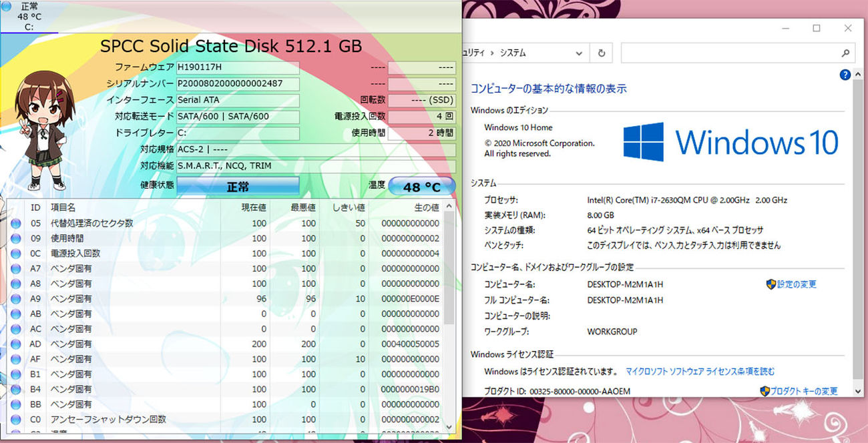Click shield icon beside 設定の変更
This screenshot has height=443, width=868.
(x=771, y=284)
